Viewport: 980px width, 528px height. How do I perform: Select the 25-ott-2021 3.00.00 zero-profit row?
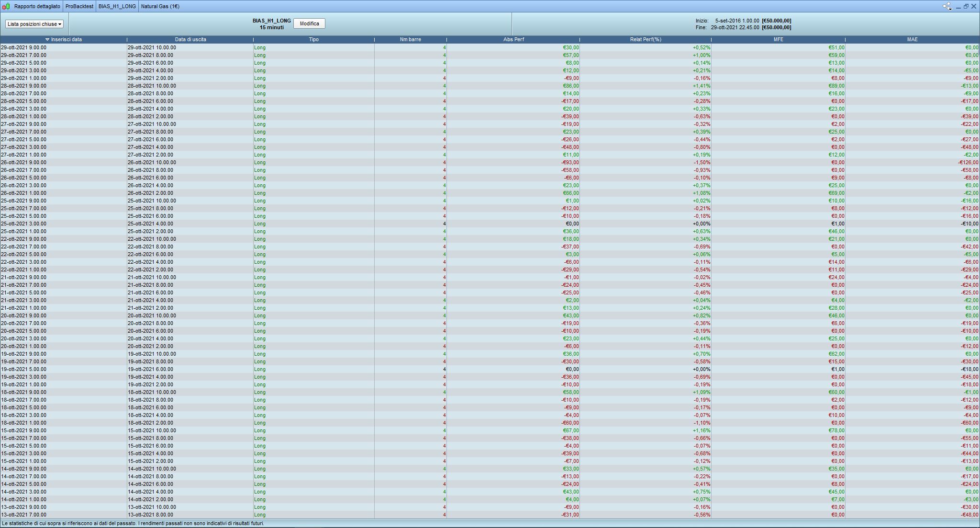click(x=24, y=224)
